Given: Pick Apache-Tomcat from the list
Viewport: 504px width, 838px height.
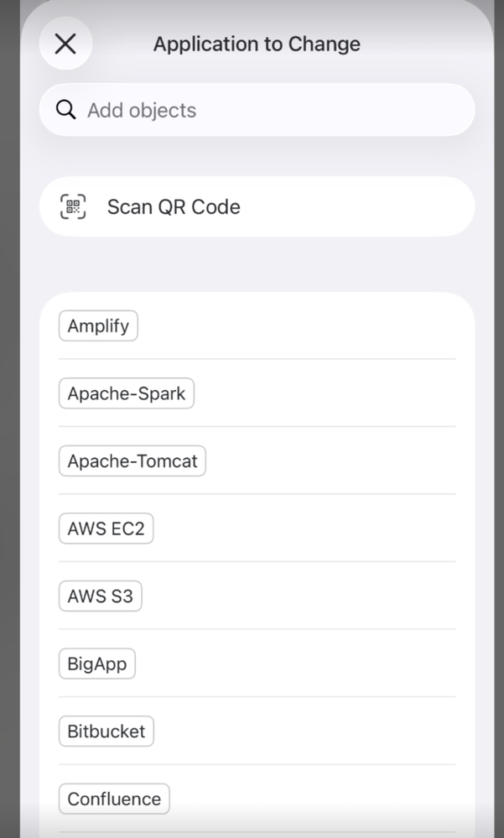Looking at the screenshot, I should [132, 461].
